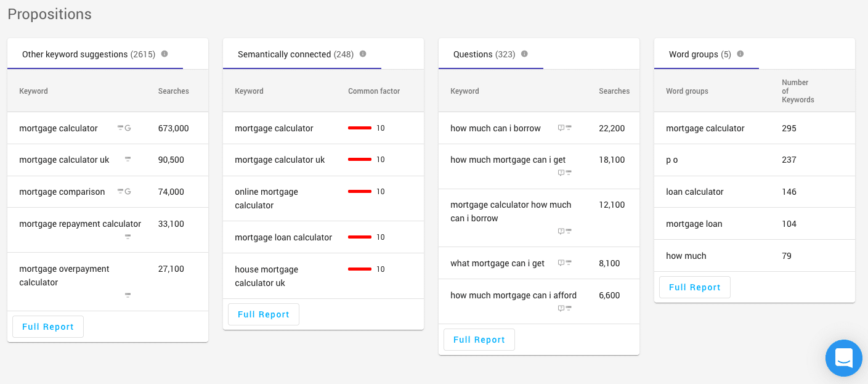The width and height of the screenshot is (868, 384).
Task: Select the Semantically connected (248) tab
Action: pos(302,54)
